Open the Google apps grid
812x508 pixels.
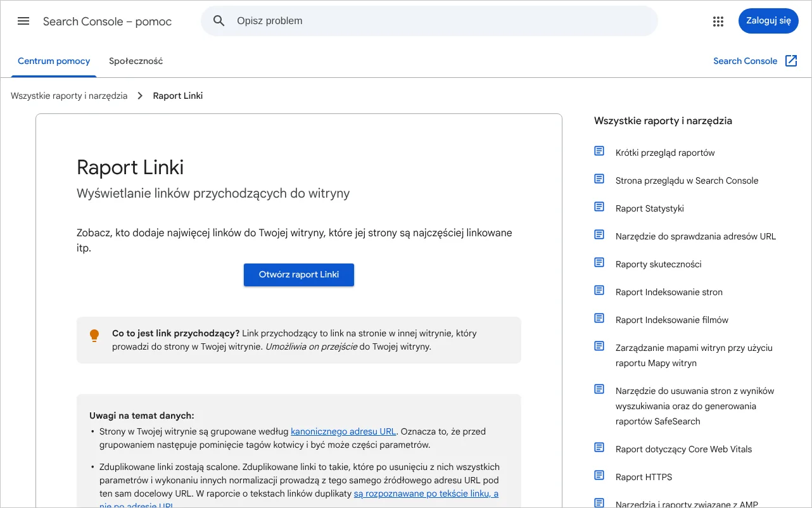(x=718, y=21)
